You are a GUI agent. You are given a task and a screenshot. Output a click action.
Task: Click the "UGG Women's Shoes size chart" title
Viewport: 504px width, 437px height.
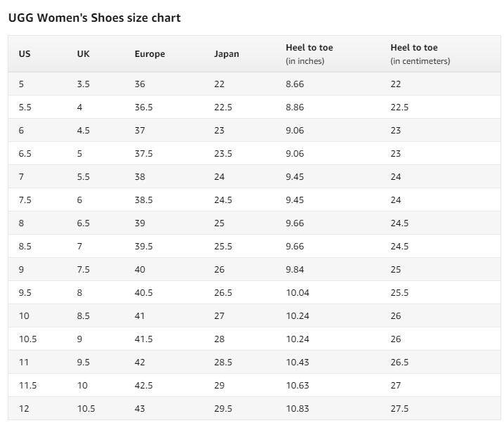(x=94, y=18)
